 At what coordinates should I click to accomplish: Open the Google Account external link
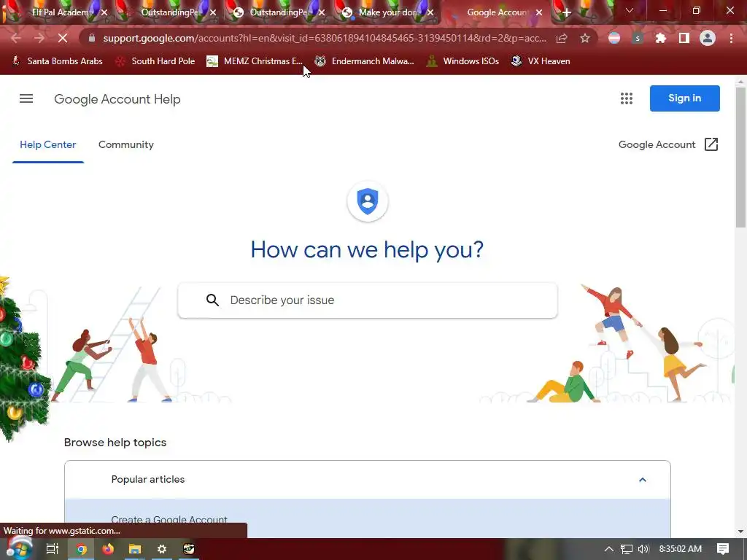click(668, 145)
